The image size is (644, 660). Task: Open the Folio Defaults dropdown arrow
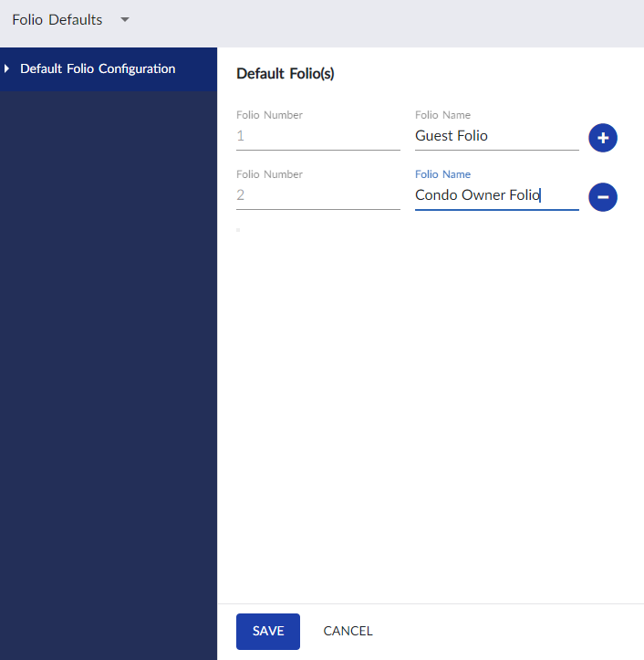pyautogui.click(x=125, y=19)
